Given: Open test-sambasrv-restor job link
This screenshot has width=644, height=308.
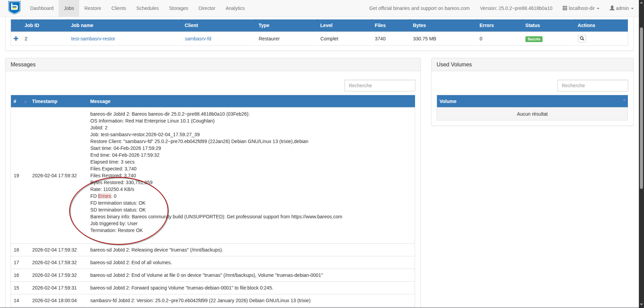Looking at the screenshot, I should [x=93, y=39].
